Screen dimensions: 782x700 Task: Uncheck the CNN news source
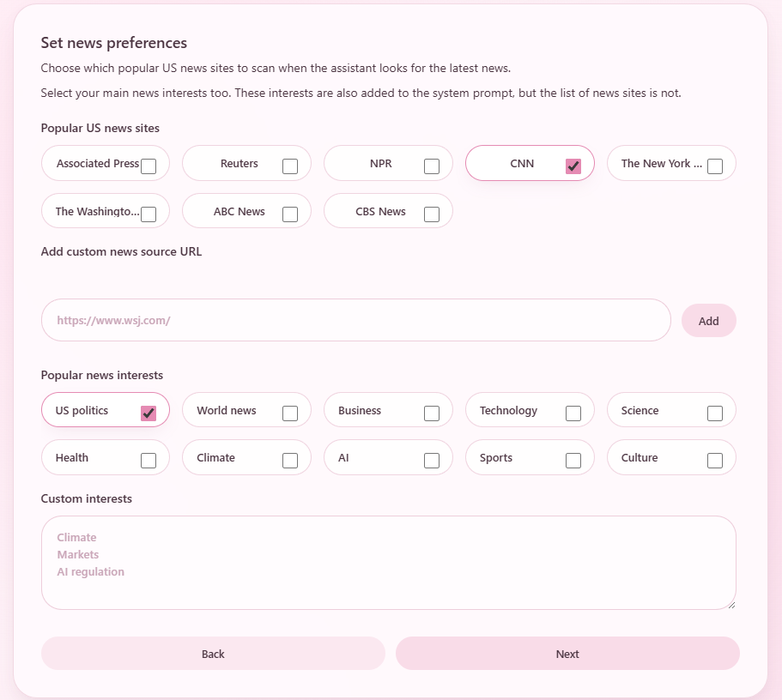pos(573,166)
